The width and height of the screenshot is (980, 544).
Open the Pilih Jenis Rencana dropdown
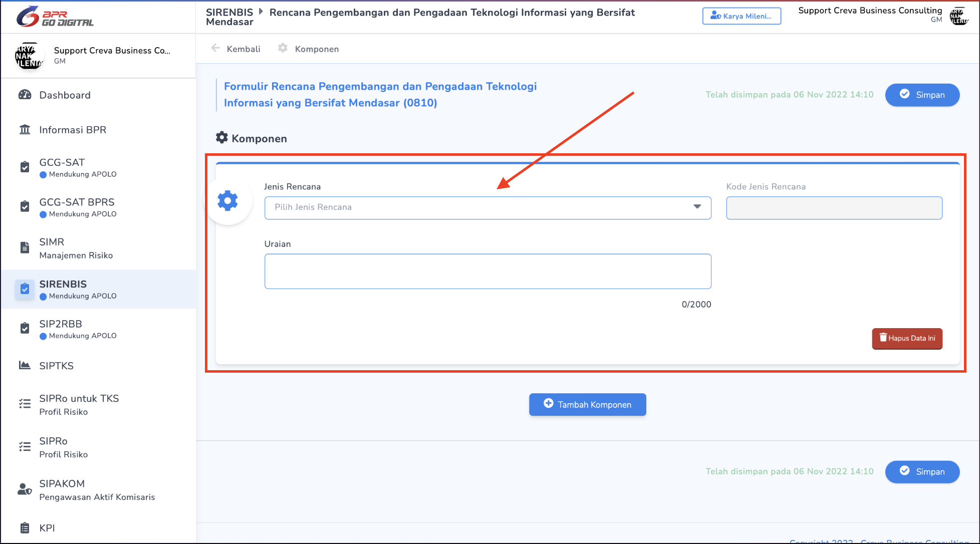click(x=487, y=207)
